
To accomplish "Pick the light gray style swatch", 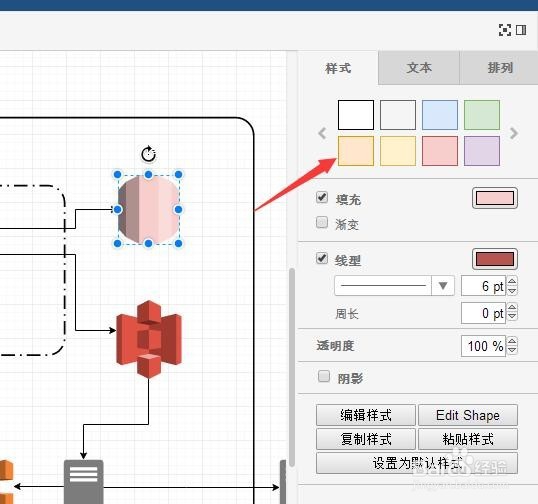I will click(398, 115).
